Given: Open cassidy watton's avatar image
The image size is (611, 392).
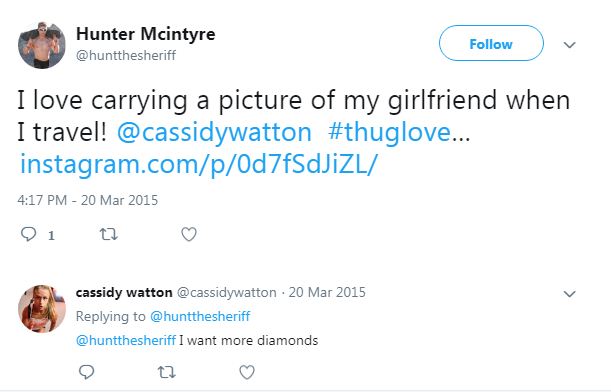Looking at the screenshot, I should coord(42,309).
